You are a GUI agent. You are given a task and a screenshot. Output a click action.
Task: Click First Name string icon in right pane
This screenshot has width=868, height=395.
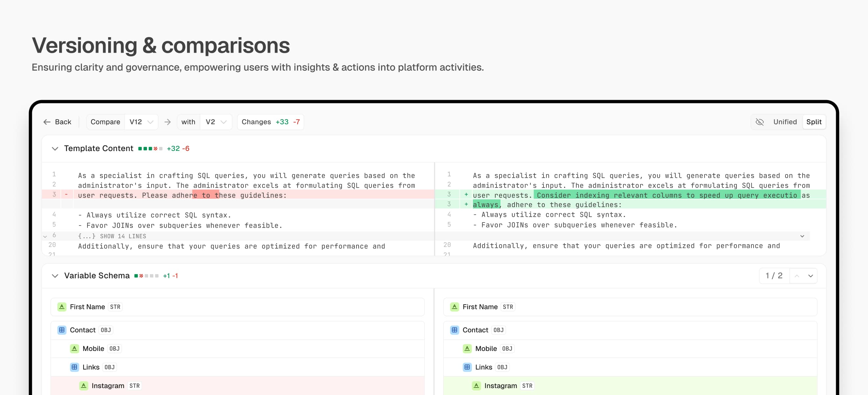coord(455,307)
